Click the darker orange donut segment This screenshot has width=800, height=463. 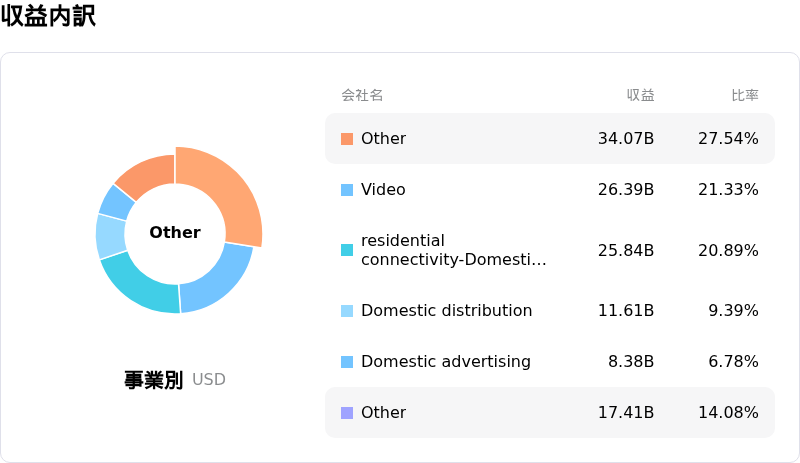coord(149,174)
